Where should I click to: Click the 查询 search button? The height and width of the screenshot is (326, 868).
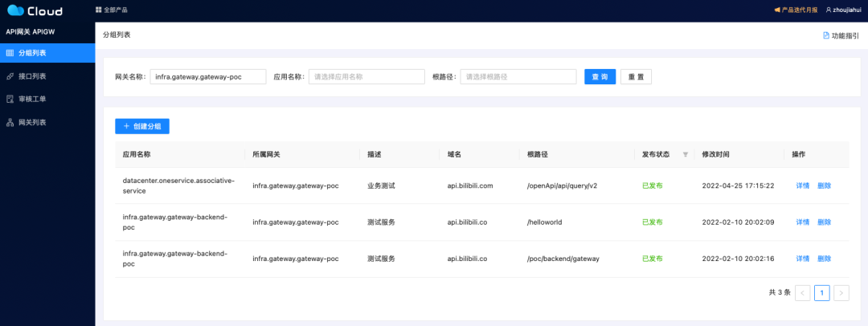coord(600,77)
